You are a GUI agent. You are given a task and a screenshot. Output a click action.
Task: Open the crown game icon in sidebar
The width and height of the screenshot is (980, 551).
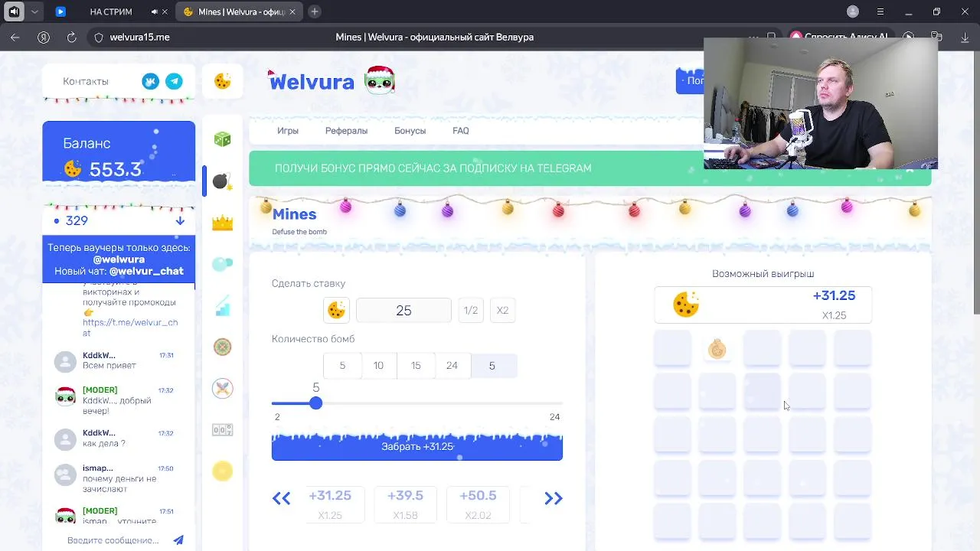click(x=222, y=223)
